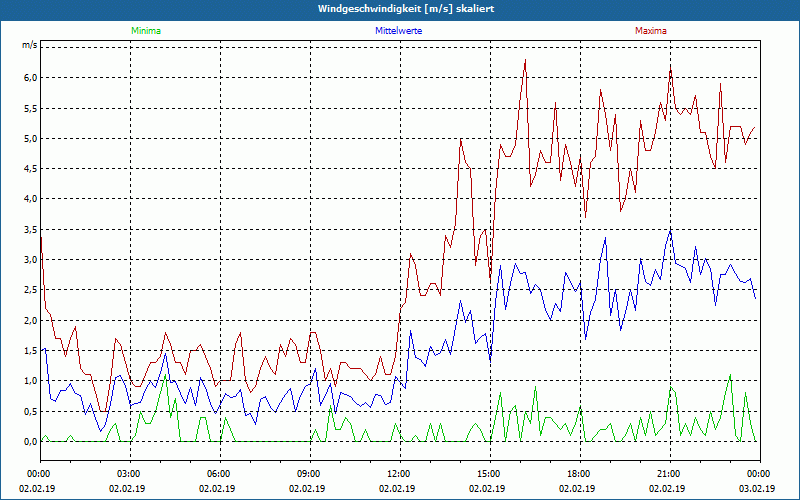Click the '02.02.19' date beneath 06:00
The image size is (800, 500).
(217, 488)
